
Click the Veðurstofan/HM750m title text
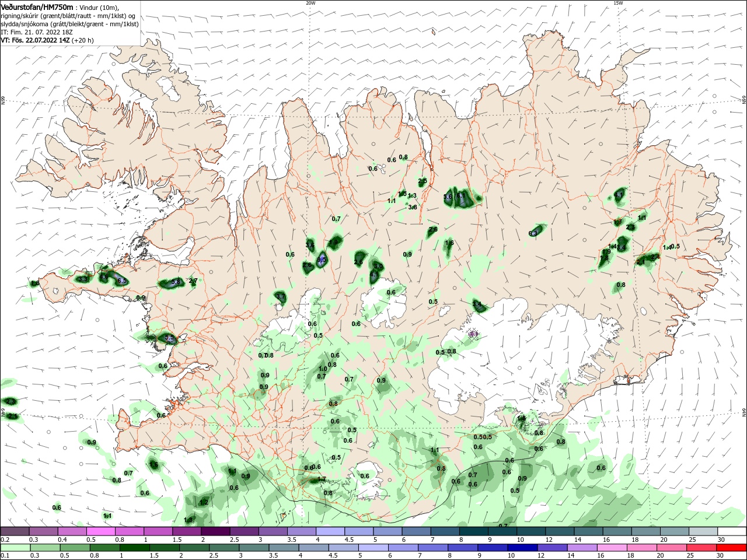click(x=37, y=6)
